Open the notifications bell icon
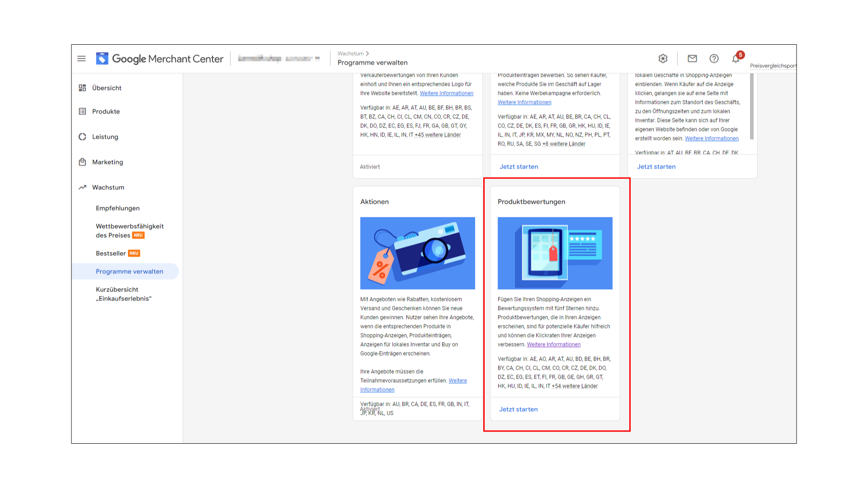 coord(736,59)
